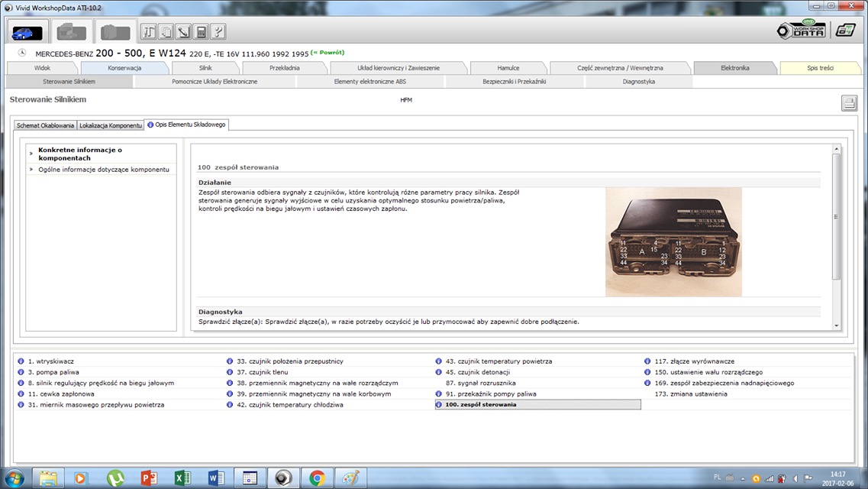Open the Diagnostyka subsection tab
The width and height of the screenshot is (868, 489).
pyautogui.click(x=638, y=81)
